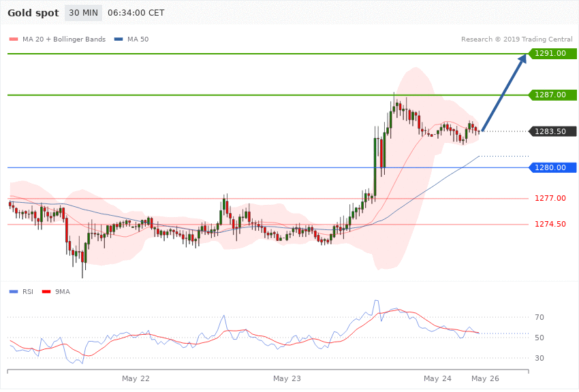Click the 9MA red legend swatch

pyautogui.click(x=46, y=292)
